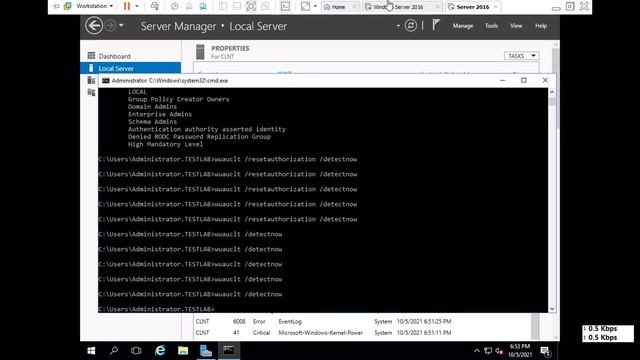Open the Tools menu
This screenshot has height=360, width=640.
tap(491, 26)
